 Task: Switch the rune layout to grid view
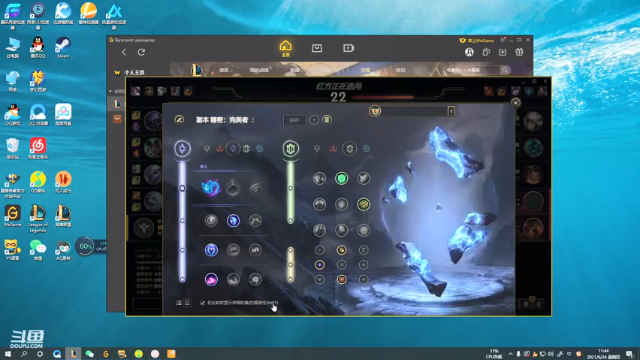coord(187,302)
